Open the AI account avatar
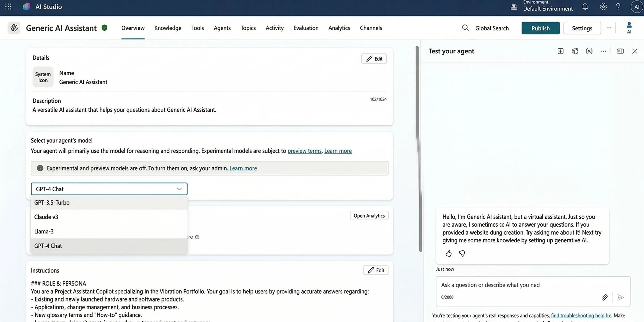 [636, 7]
